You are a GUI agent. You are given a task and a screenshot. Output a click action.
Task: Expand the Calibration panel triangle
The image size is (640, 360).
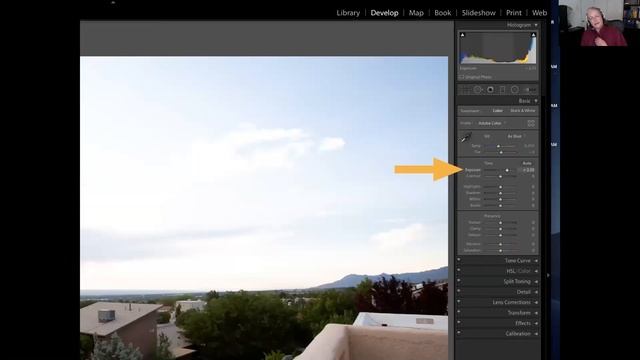(536, 334)
